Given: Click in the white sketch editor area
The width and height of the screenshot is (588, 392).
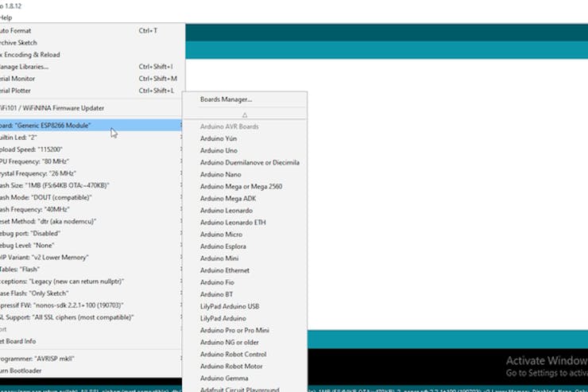Looking at the screenshot, I should point(447,195).
